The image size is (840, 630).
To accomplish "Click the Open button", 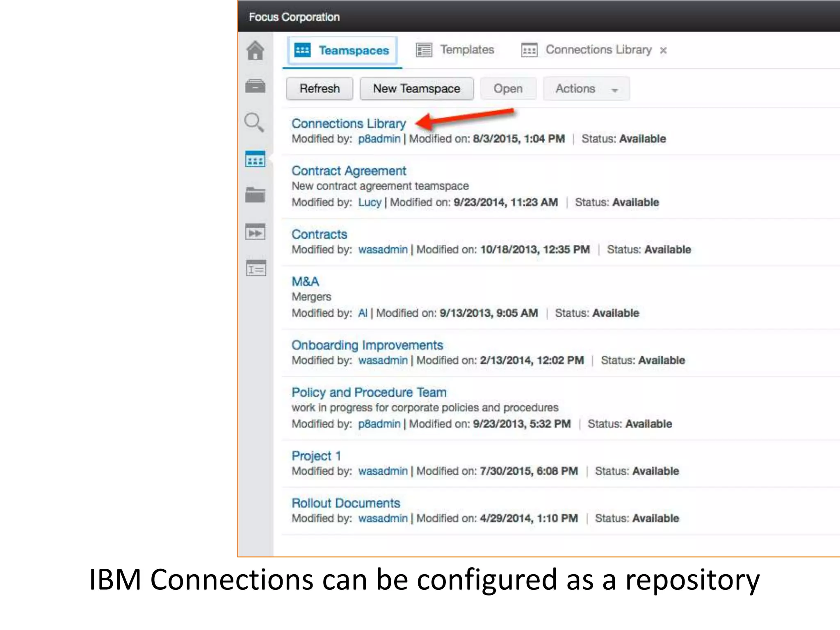I will [x=508, y=89].
